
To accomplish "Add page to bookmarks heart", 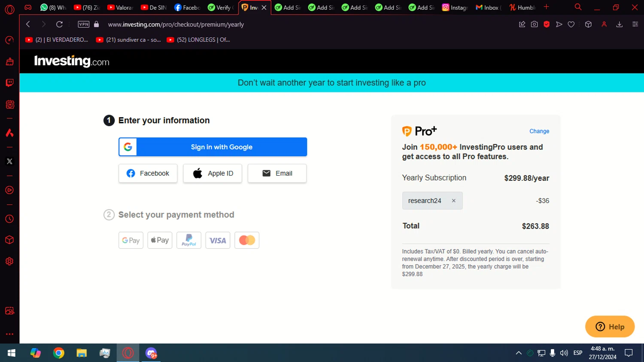I will 571,24.
